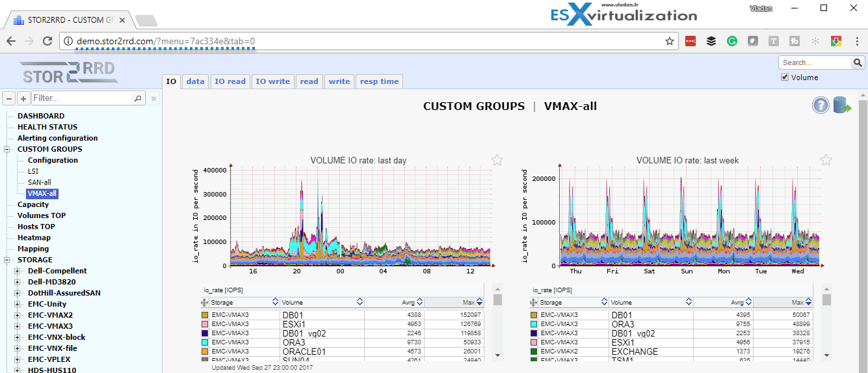Expand all tree items plus button
Screen dimensions: 868x373
23,98
